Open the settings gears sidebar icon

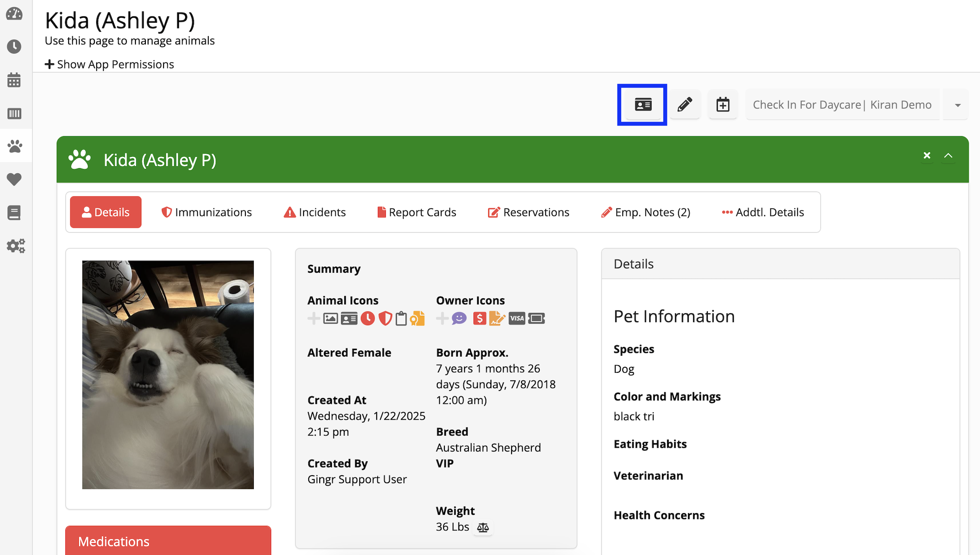click(16, 245)
